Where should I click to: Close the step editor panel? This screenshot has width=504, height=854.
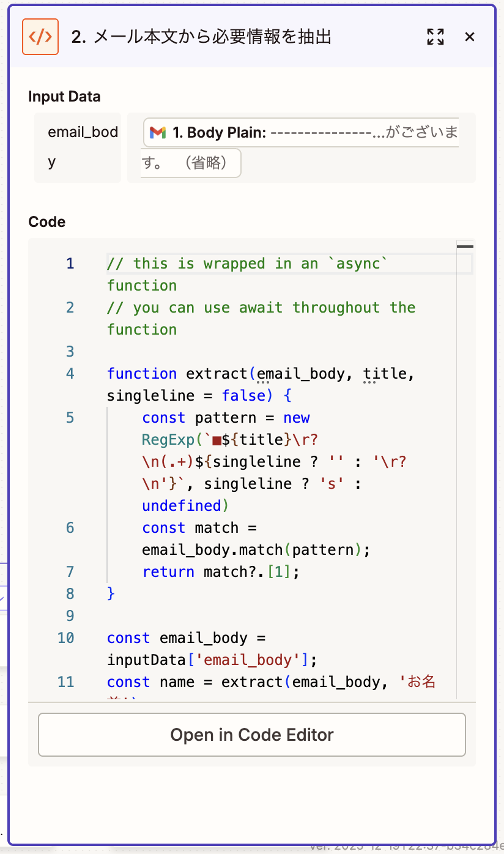[470, 37]
